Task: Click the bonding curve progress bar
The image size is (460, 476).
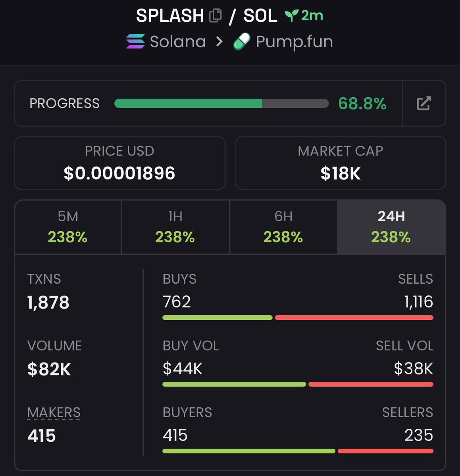Action: click(221, 104)
